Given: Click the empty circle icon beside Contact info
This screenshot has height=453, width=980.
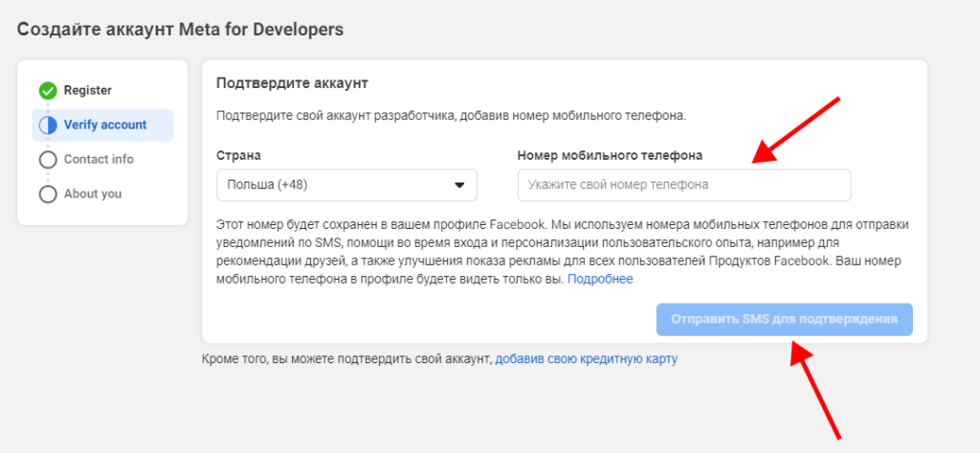Looking at the screenshot, I should point(48,160).
